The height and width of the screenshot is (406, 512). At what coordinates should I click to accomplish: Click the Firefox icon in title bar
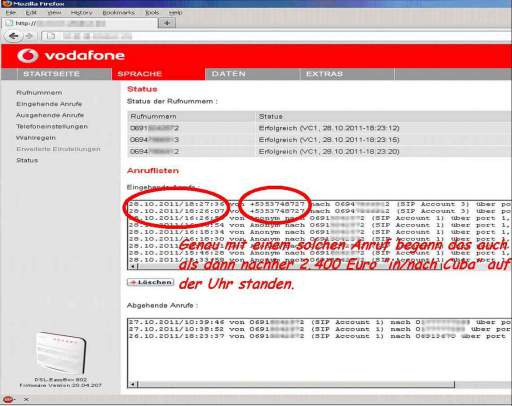coord(7,4)
